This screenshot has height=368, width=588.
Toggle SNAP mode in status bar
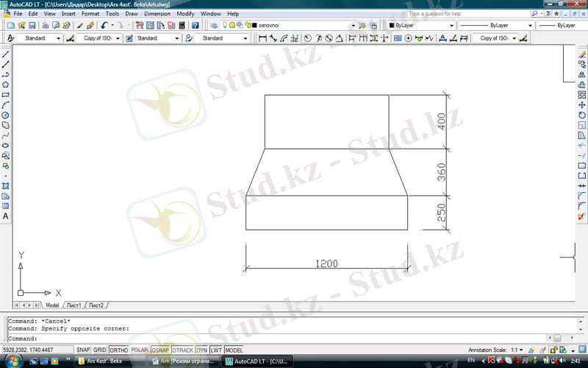click(83, 350)
